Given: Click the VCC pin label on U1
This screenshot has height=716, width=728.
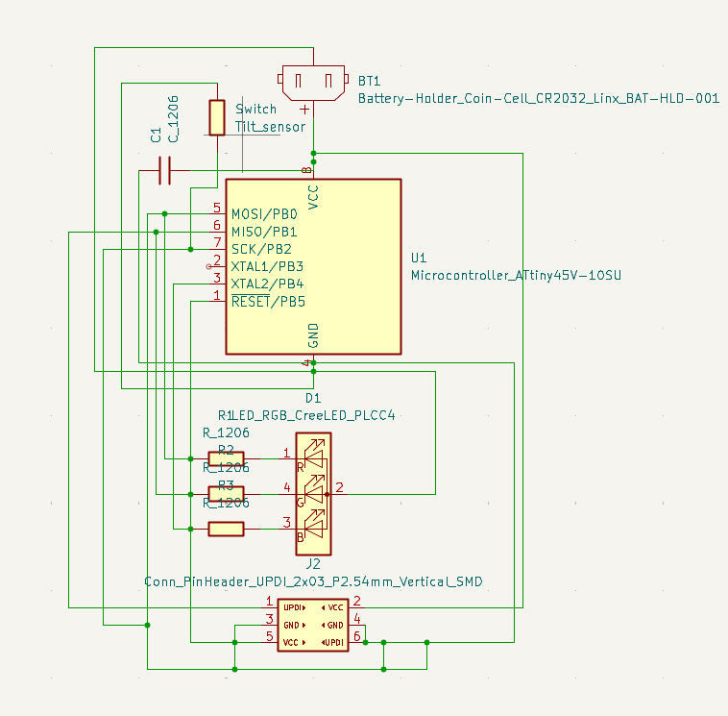Looking at the screenshot, I should [x=313, y=197].
